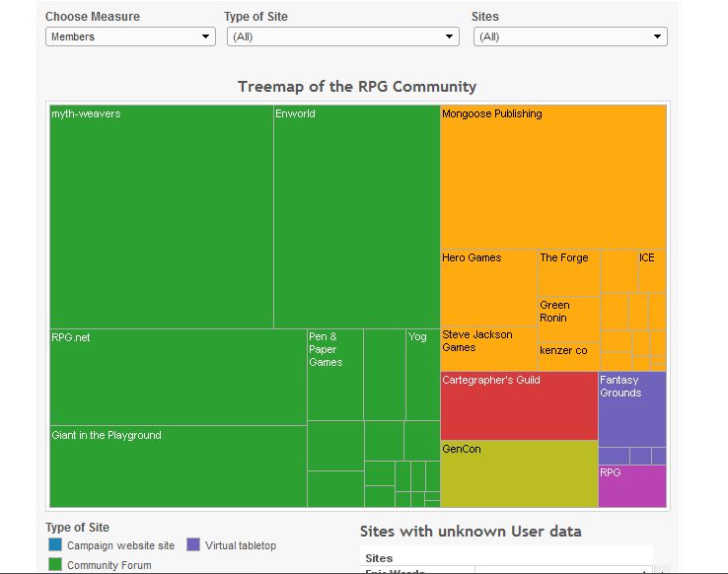
Task: Click the Treemap of the RPG Community title
Action: 357,87
